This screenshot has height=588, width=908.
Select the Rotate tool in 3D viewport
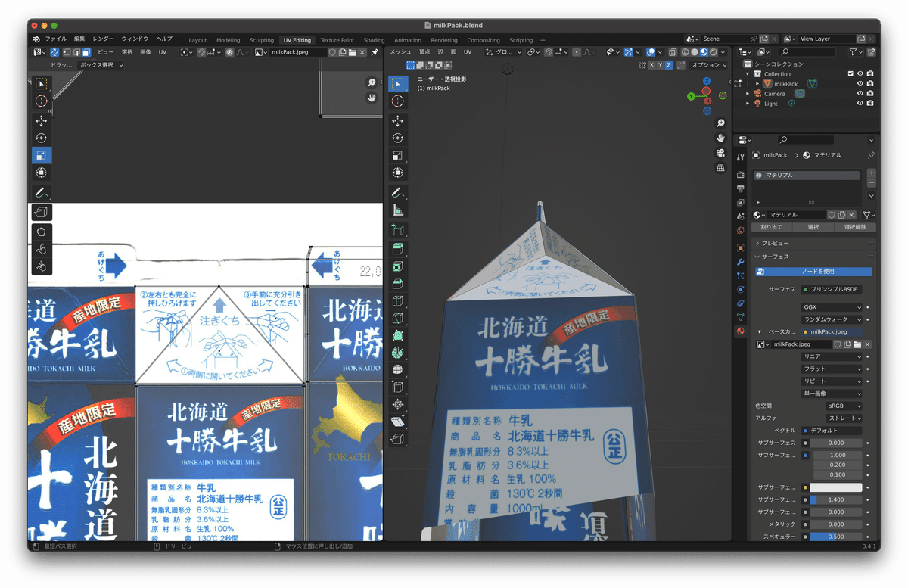pyautogui.click(x=398, y=138)
